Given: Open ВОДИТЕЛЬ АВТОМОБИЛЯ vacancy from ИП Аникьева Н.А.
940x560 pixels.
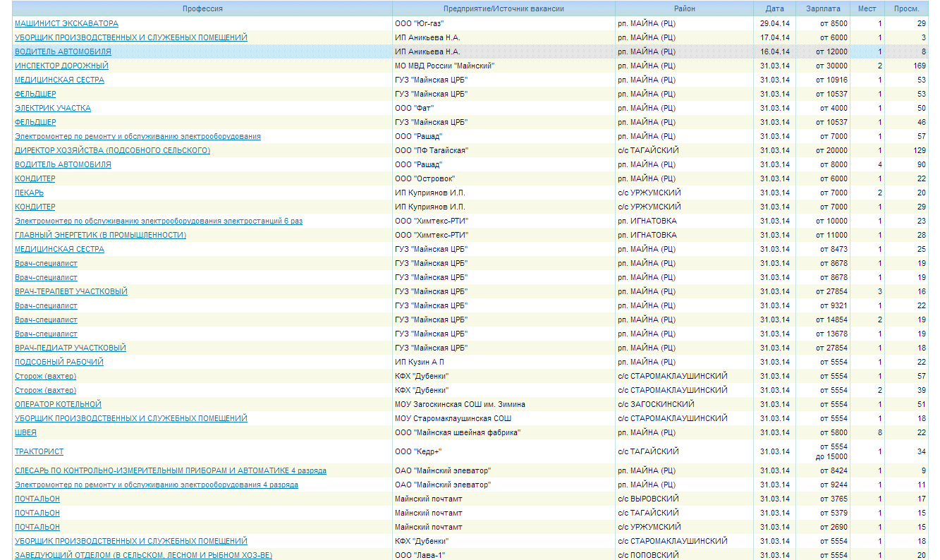Looking at the screenshot, I should tap(63, 51).
